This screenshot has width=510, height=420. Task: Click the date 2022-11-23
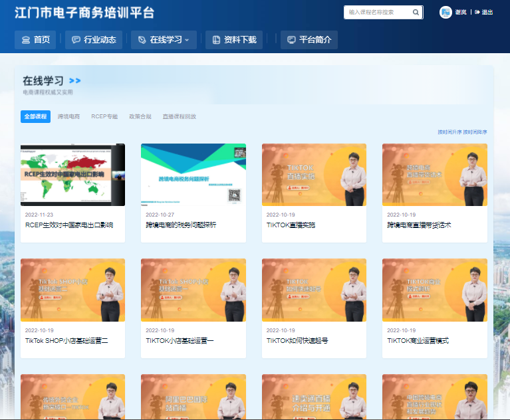(39, 215)
